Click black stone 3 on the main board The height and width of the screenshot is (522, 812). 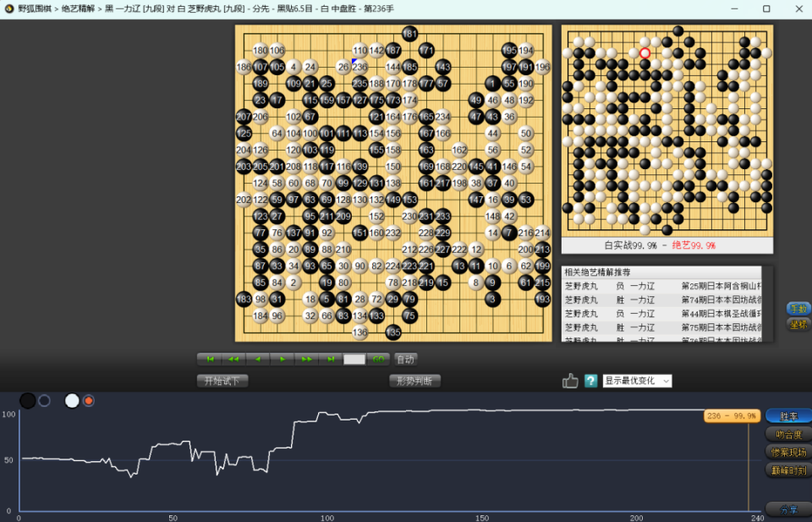click(x=492, y=299)
